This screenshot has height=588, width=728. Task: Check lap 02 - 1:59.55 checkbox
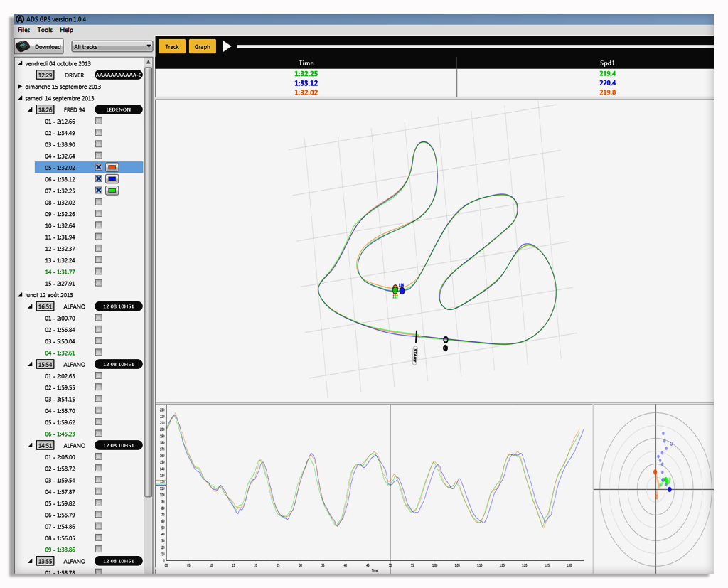coord(98,387)
